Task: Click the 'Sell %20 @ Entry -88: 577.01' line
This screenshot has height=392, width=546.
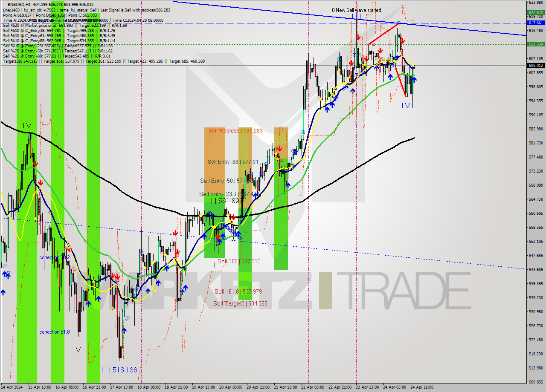Action: click(56, 56)
